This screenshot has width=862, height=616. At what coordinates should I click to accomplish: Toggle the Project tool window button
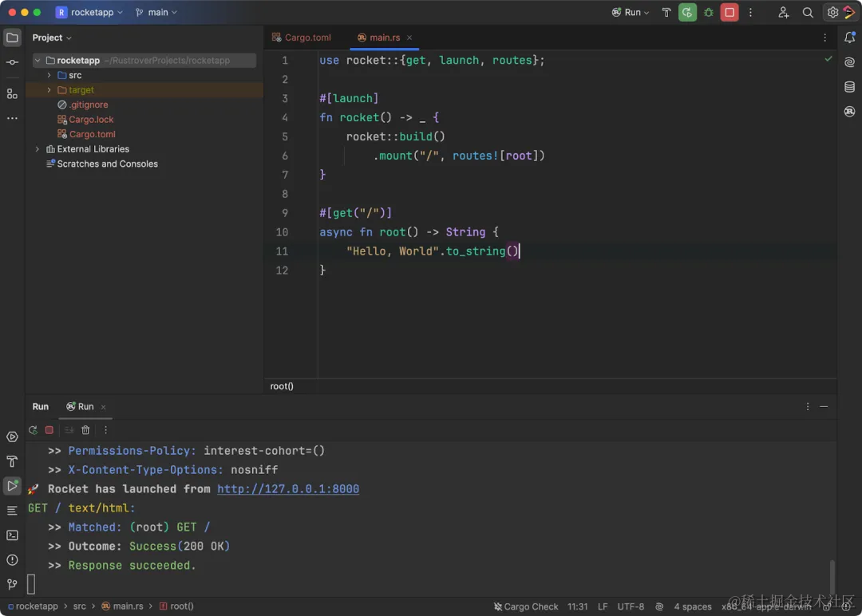tap(12, 38)
